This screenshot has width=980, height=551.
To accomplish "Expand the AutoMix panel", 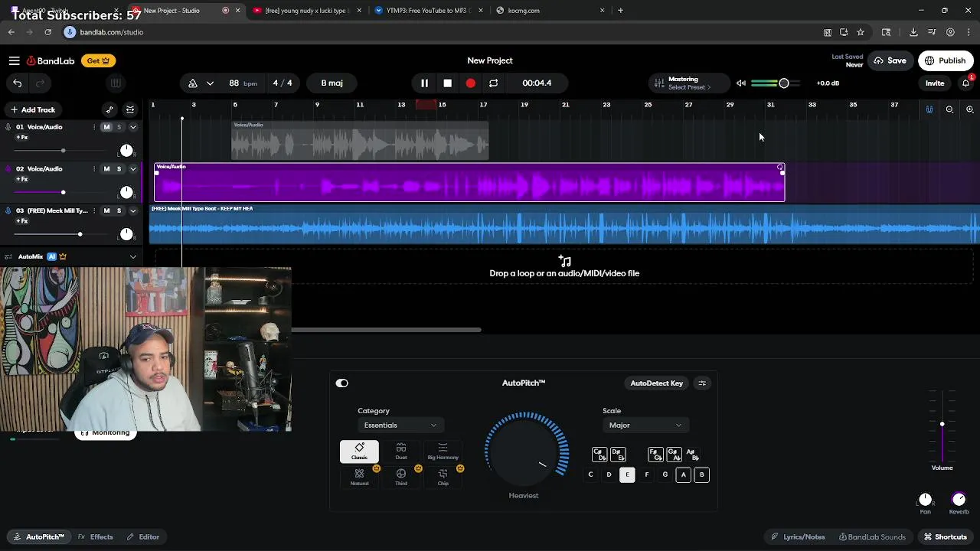I will [x=132, y=256].
